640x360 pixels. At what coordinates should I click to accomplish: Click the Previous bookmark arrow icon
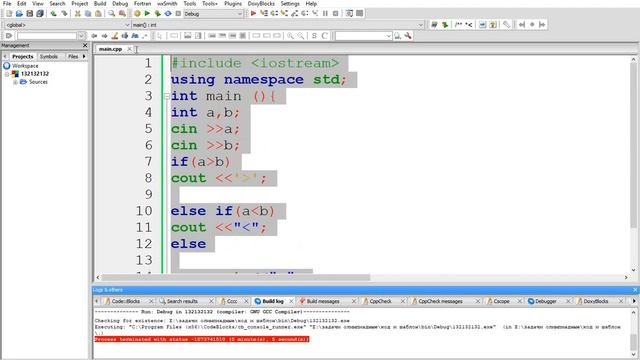coord(522,25)
